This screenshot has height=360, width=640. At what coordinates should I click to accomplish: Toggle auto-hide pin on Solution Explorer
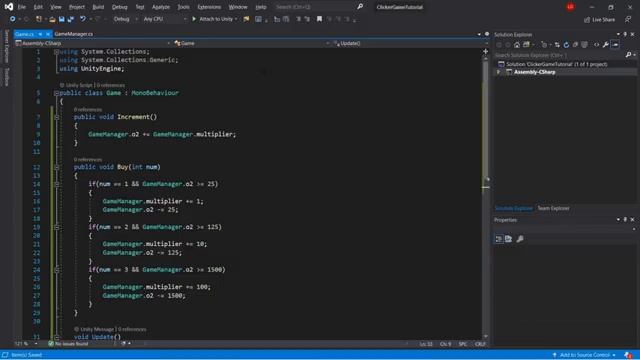point(625,35)
